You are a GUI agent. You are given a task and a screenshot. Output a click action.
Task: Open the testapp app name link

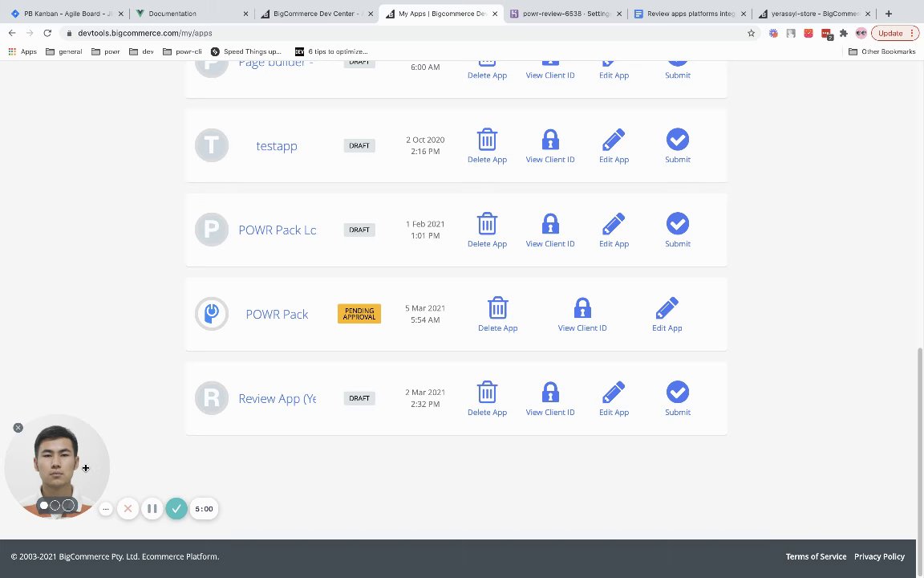point(277,145)
